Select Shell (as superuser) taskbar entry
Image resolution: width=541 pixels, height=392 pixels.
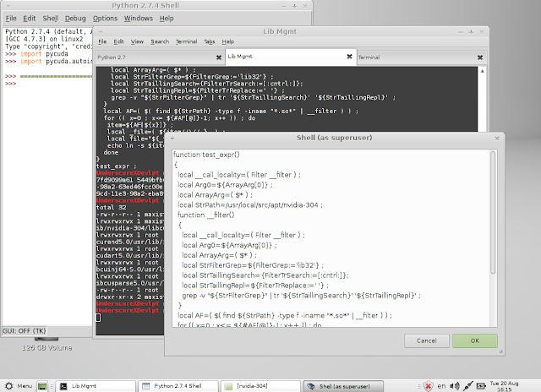[343, 386]
